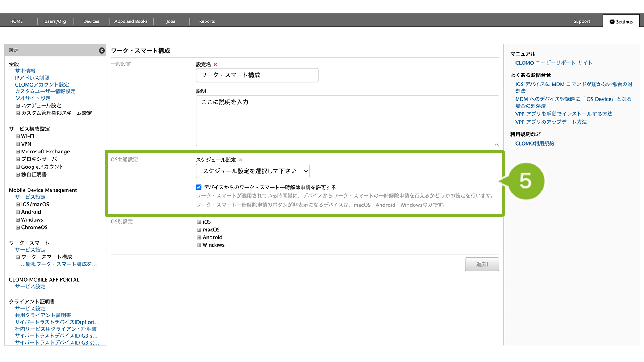Open CLOMO ユーザーサポート サイト link
The image size is (644, 362).
[x=553, y=63]
